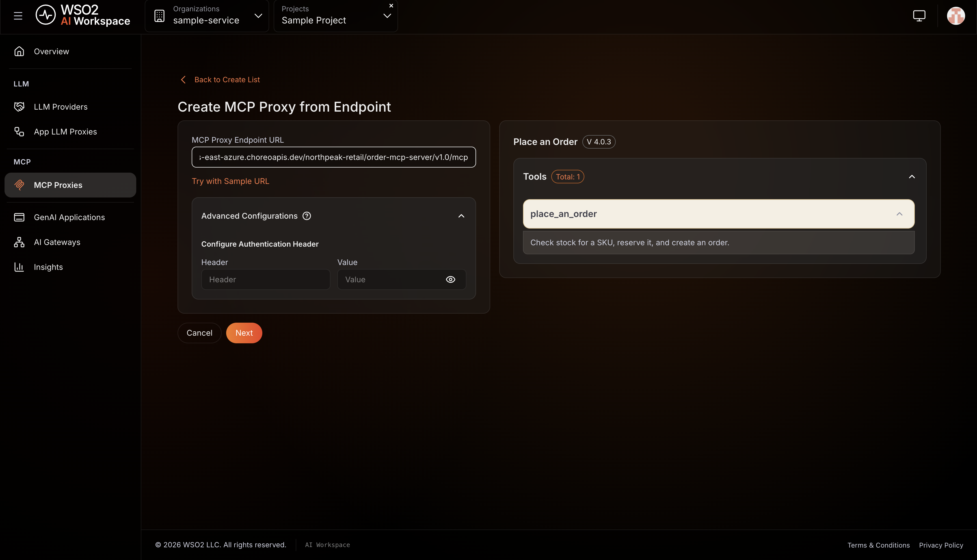The image size is (977, 560).
Task: Click Configure Authentication Header label
Action: point(260,244)
